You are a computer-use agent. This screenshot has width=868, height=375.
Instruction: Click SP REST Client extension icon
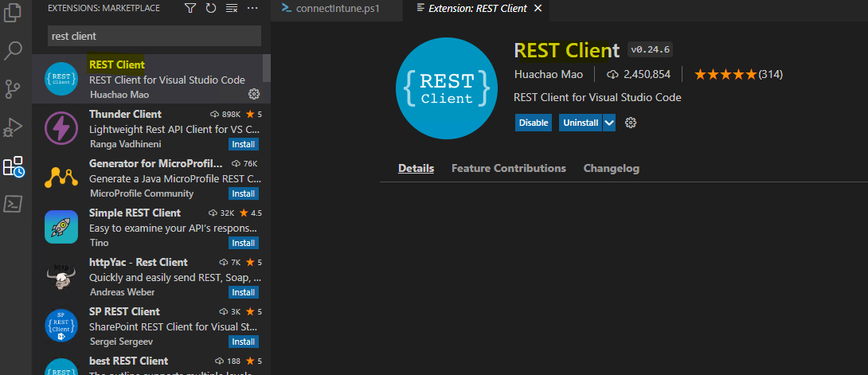(61, 325)
